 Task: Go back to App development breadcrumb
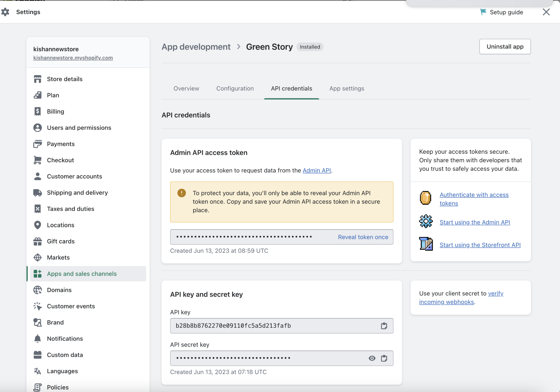coord(196,47)
